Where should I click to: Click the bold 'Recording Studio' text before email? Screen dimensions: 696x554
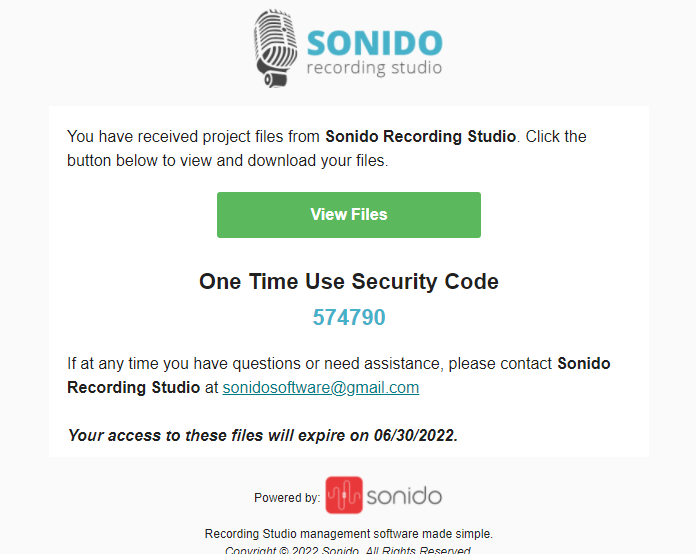coord(134,388)
